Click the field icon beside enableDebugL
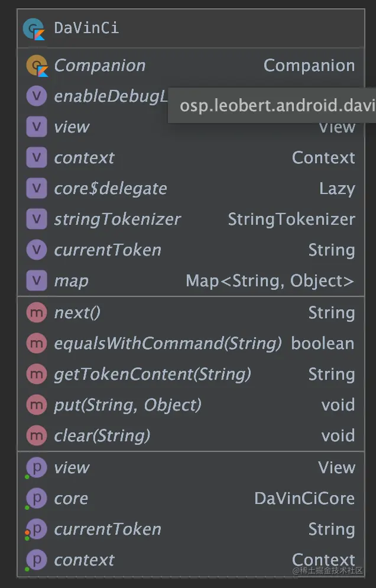The height and width of the screenshot is (588, 376). (x=36, y=96)
